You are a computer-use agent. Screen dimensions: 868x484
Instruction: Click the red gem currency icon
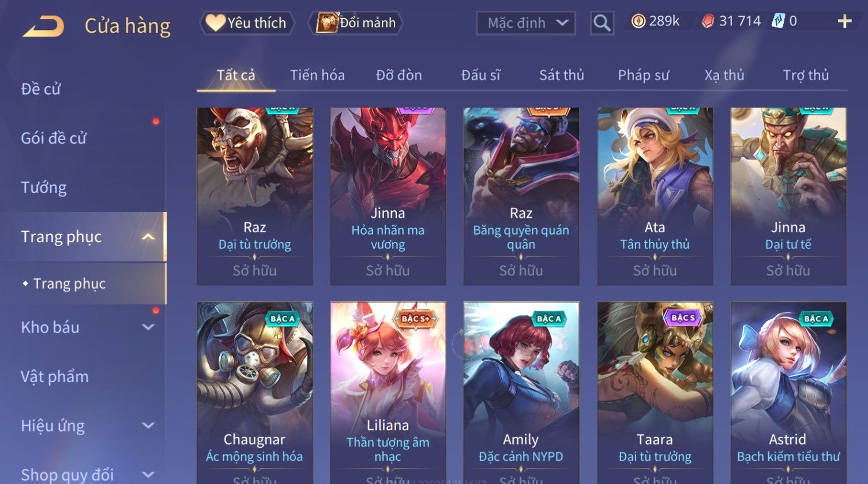(x=708, y=22)
